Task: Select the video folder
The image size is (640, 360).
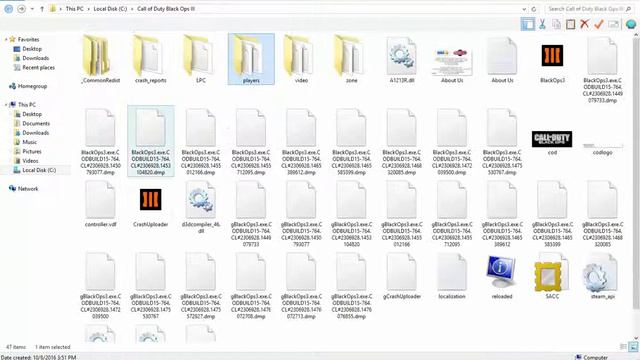Action: 301,60
